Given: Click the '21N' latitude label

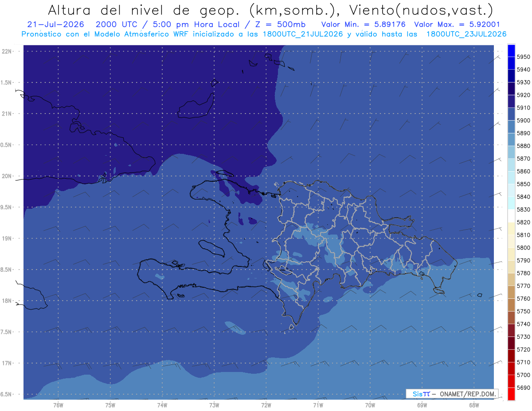Looking at the screenshot, I should [x=7, y=114].
